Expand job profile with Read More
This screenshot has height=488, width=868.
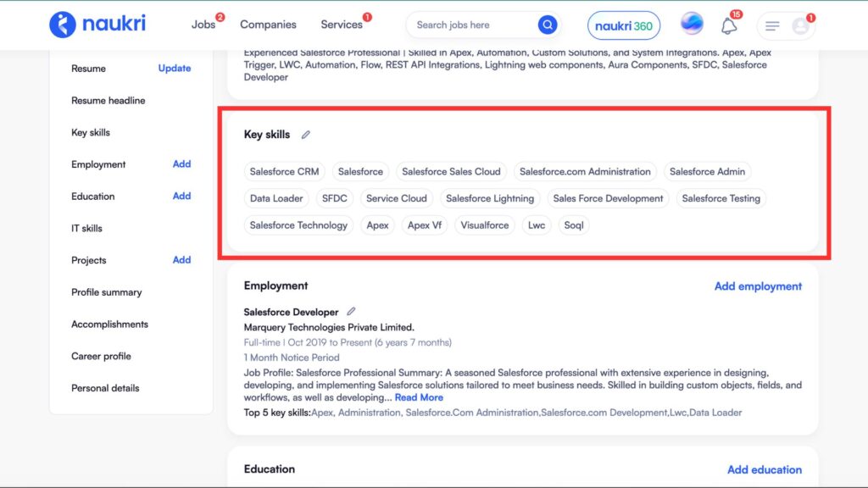419,397
